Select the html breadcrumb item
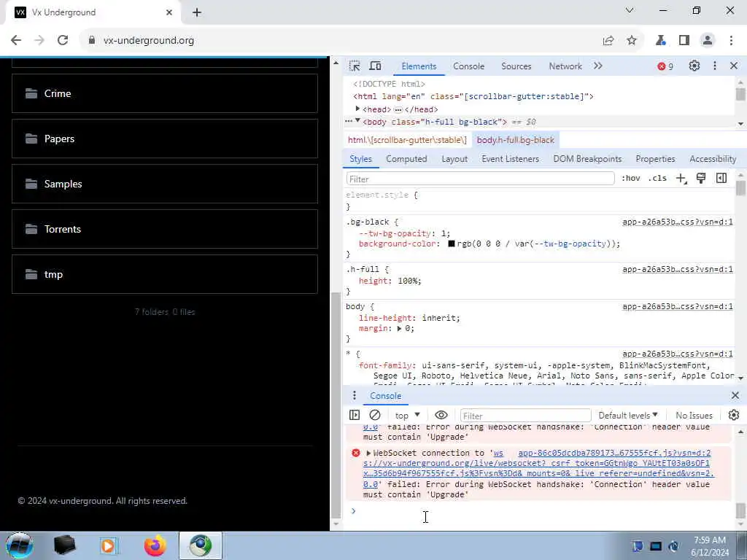 [407, 140]
